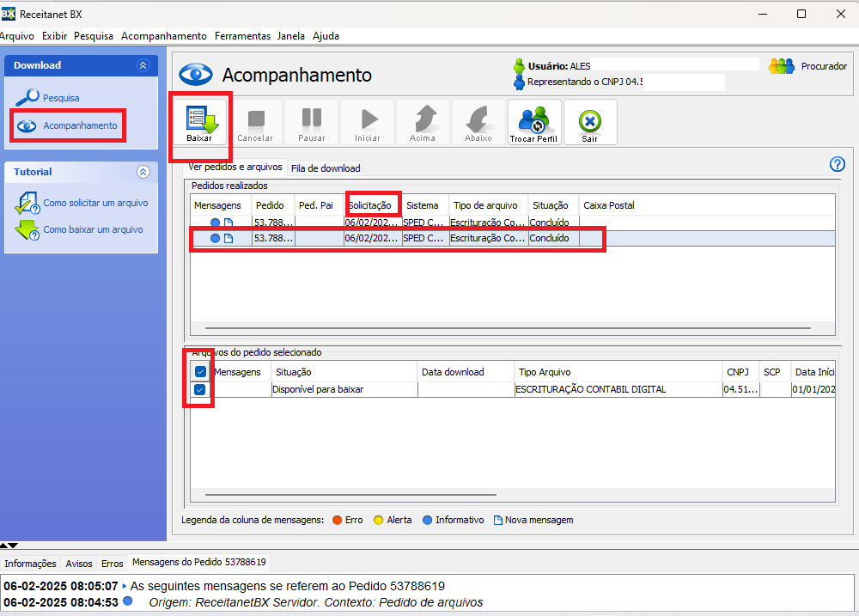
Task: Click the Sair exit icon
Action: coord(589,121)
